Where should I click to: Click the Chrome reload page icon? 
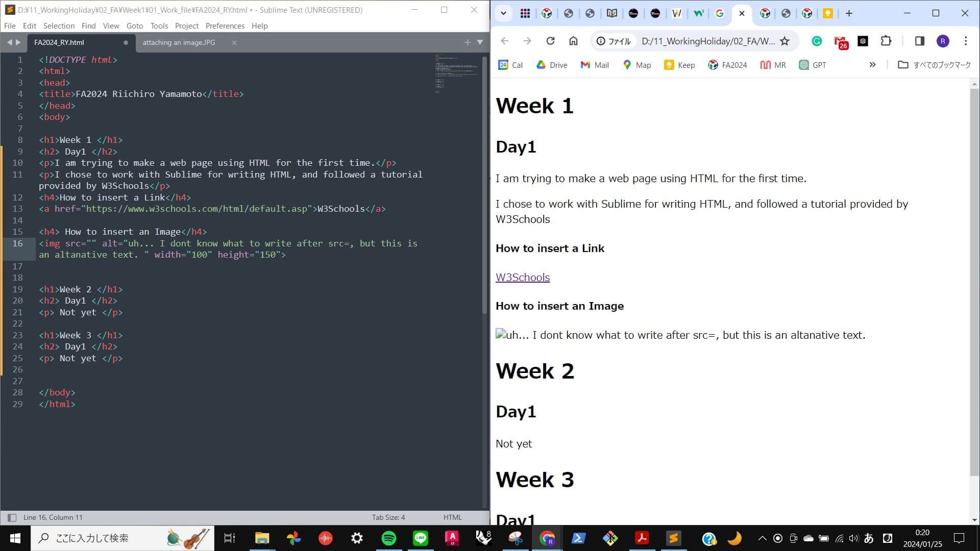click(550, 41)
